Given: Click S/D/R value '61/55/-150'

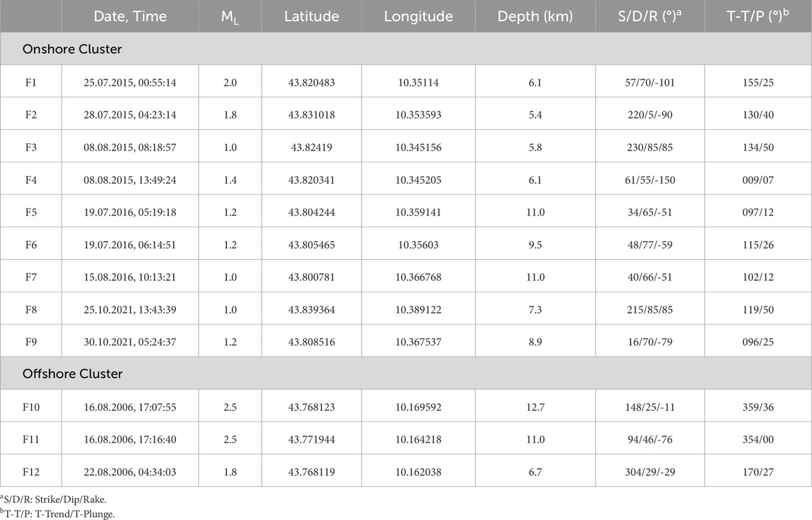Looking at the screenshot, I should pos(650,180).
